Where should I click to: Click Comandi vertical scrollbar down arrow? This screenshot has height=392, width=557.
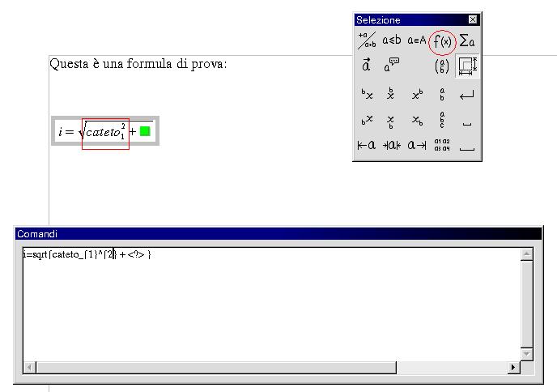[527, 354]
